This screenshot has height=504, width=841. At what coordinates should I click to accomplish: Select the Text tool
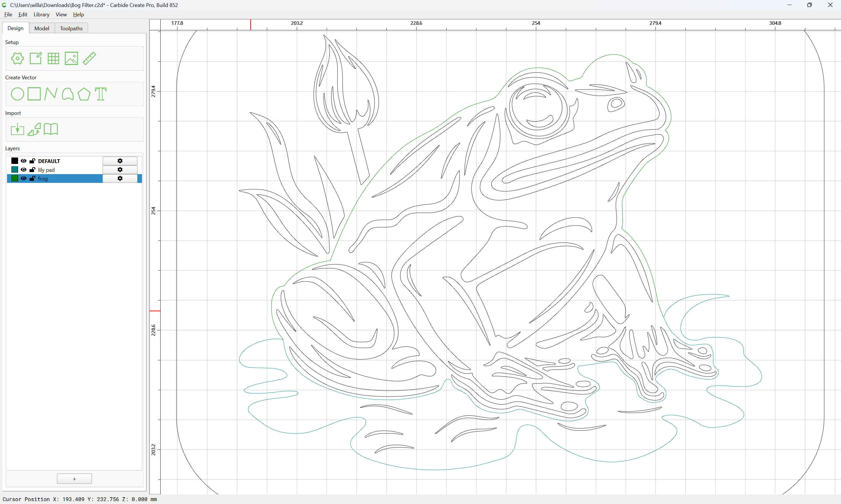[x=101, y=94]
